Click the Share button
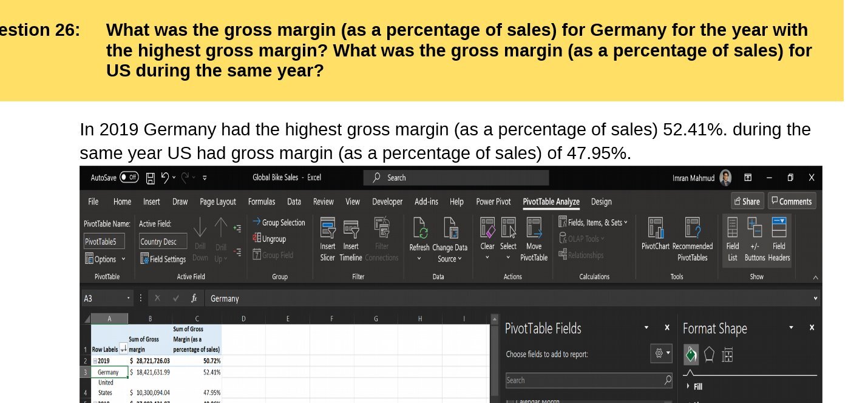This screenshot has width=868, height=403. tap(747, 201)
